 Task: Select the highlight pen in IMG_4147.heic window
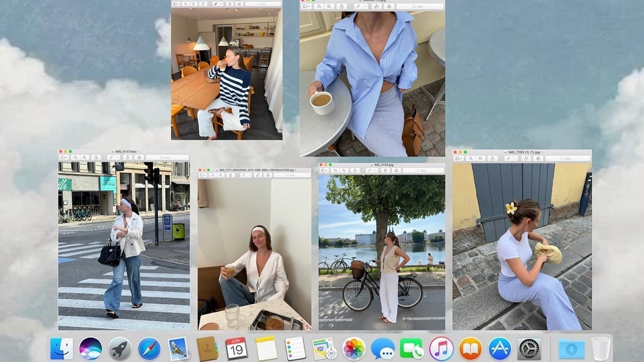(111, 157)
